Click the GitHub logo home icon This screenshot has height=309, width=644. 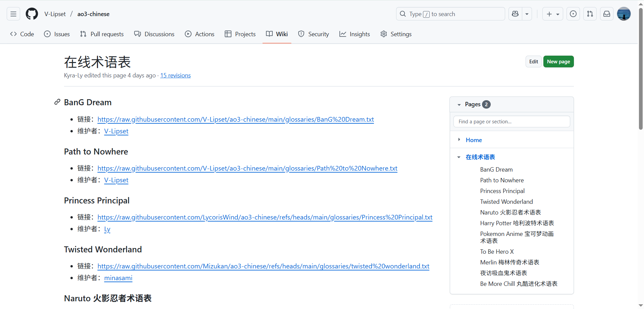(x=32, y=14)
